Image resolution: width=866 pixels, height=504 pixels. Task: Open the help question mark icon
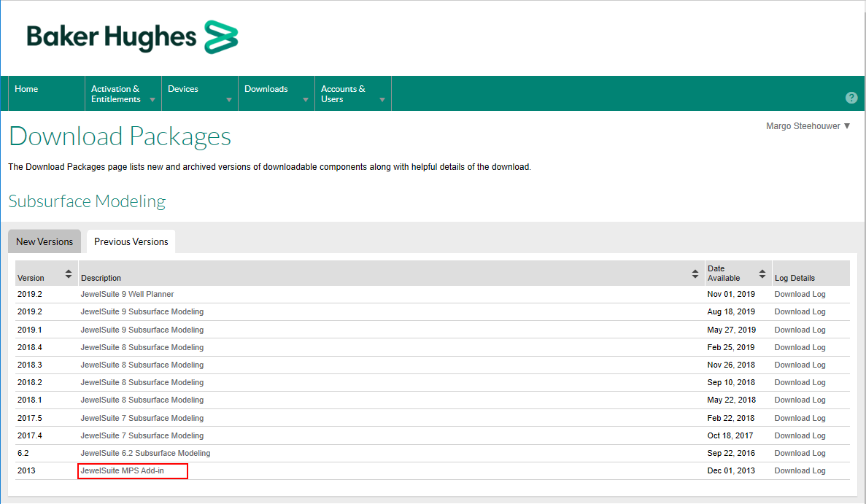[x=851, y=98]
